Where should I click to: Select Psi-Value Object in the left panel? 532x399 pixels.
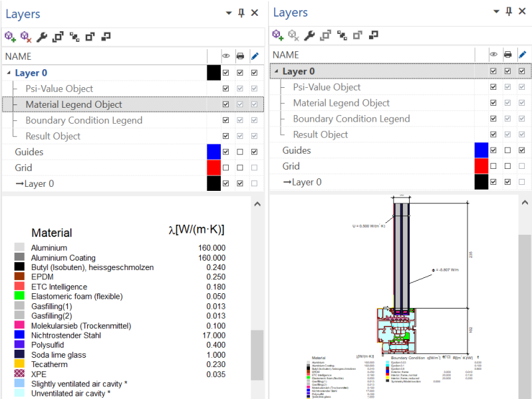click(x=59, y=88)
